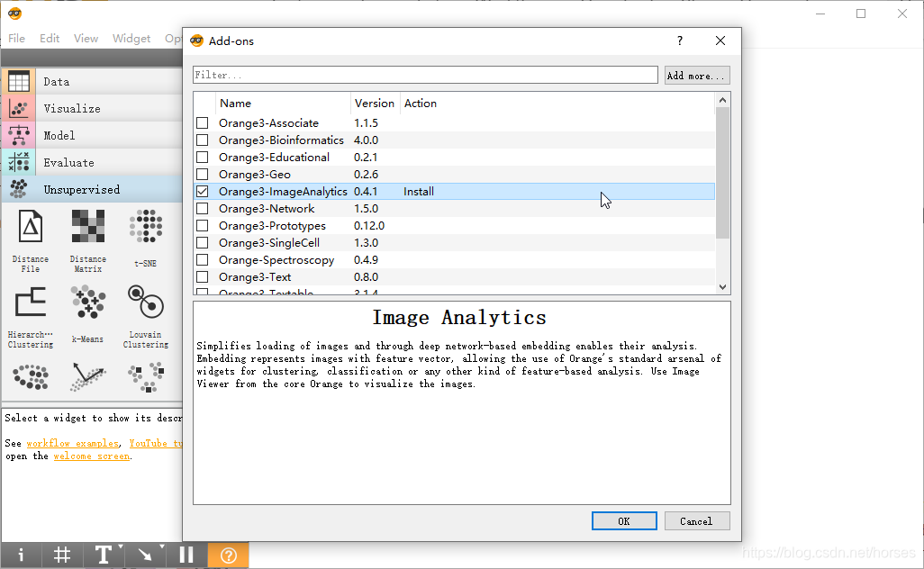Image resolution: width=924 pixels, height=569 pixels.
Task: Open the workflow examples link
Action: [72, 443]
